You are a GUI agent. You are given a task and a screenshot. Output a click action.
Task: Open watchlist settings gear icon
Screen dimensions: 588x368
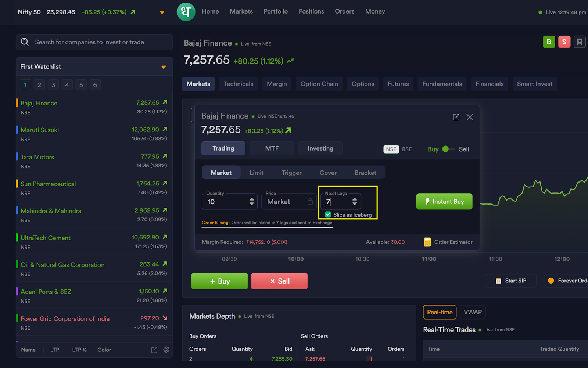pos(166,350)
